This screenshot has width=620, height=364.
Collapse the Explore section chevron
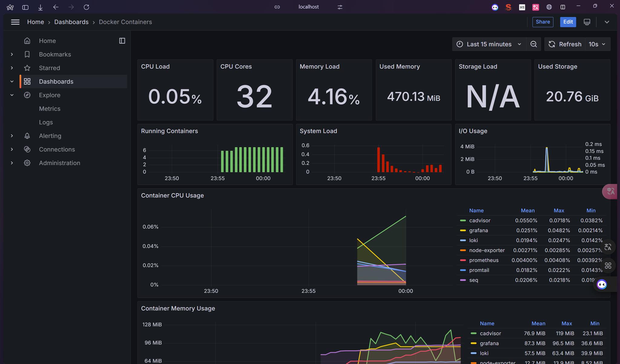(12, 95)
